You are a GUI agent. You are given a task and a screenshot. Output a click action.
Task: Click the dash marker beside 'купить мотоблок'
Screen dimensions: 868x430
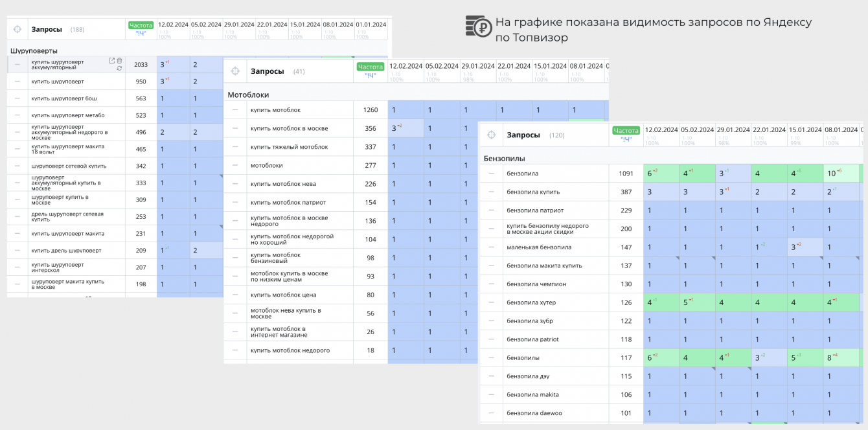pyautogui.click(x=235, y=110)
